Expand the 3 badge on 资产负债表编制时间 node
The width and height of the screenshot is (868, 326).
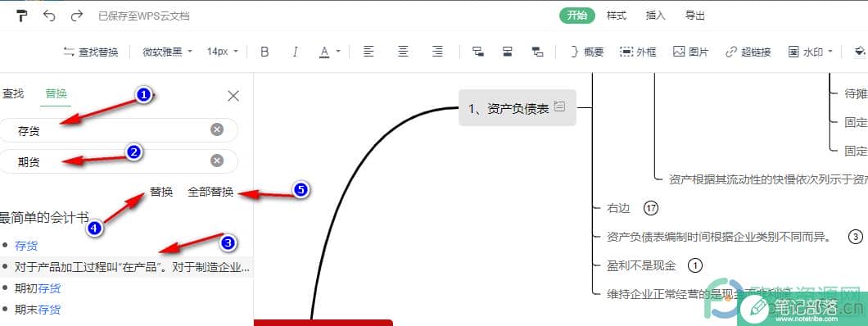(x=855, y=237)
